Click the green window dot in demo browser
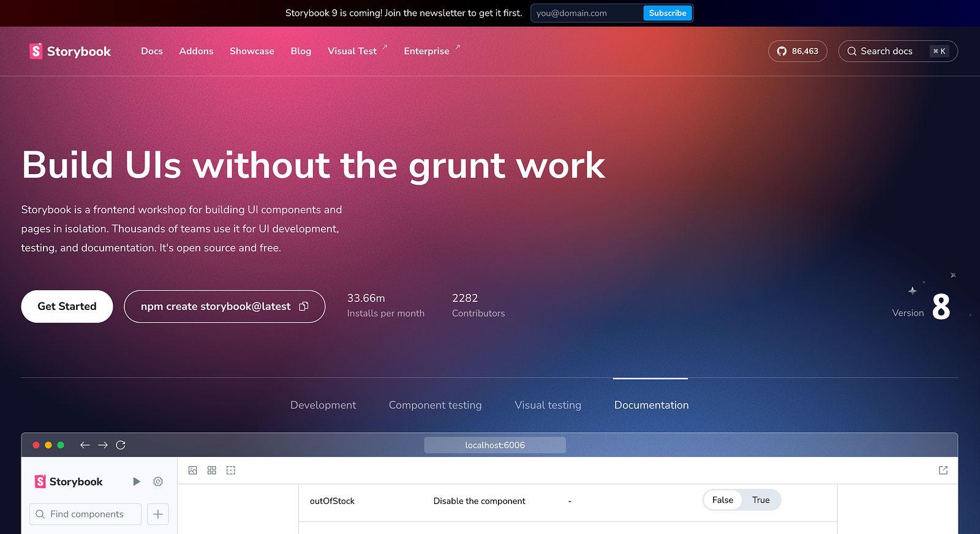Screen dimensions: 980x534 click(x=61, y=445)
